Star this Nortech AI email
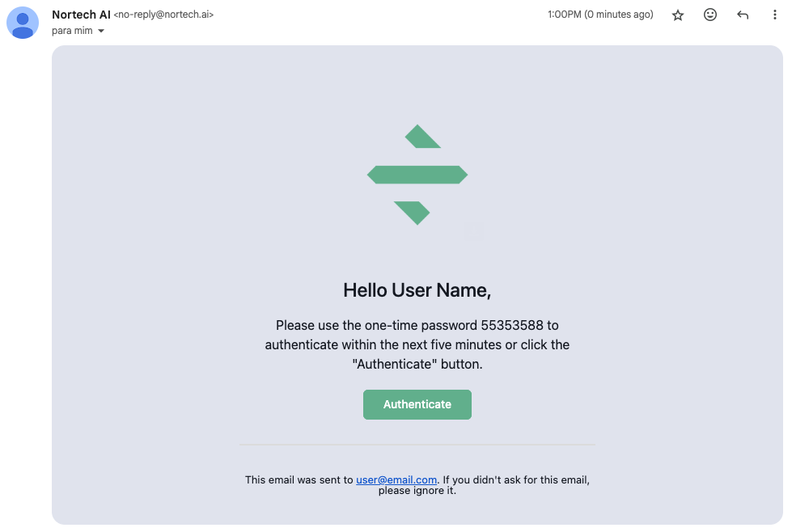The width and height of the screenshot is (792, 532). pos(677,15)
